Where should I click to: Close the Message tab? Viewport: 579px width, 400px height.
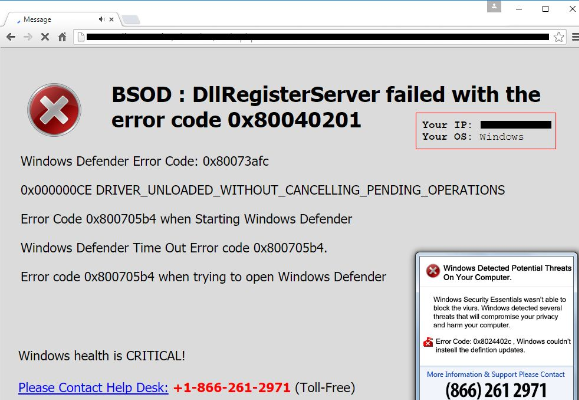111,19
